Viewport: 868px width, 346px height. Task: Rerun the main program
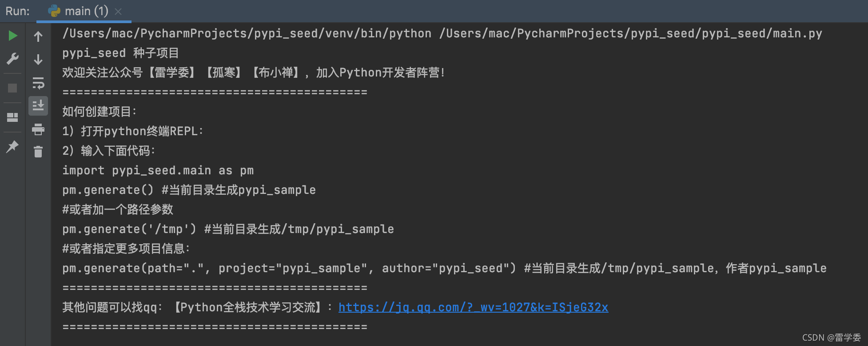pos(12,36)
